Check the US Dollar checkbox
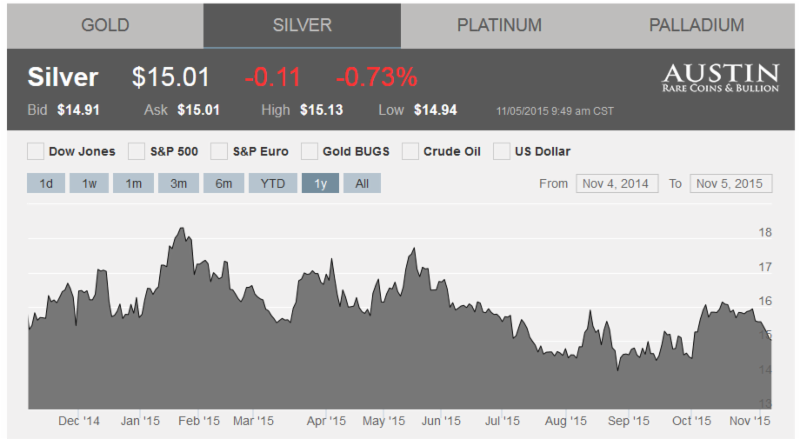Image resolution: width=800 pixels, height=439 pixels. tap(502, 152)
